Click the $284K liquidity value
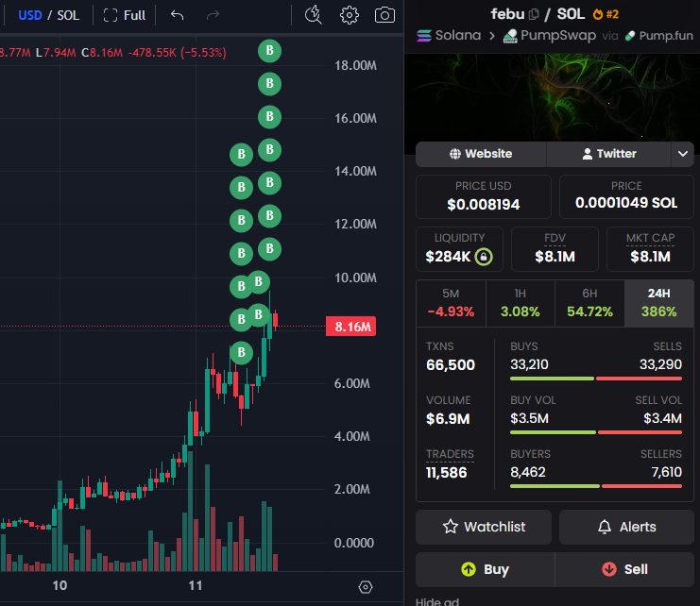This screenshot has height=606, width=700. [448, 257]
